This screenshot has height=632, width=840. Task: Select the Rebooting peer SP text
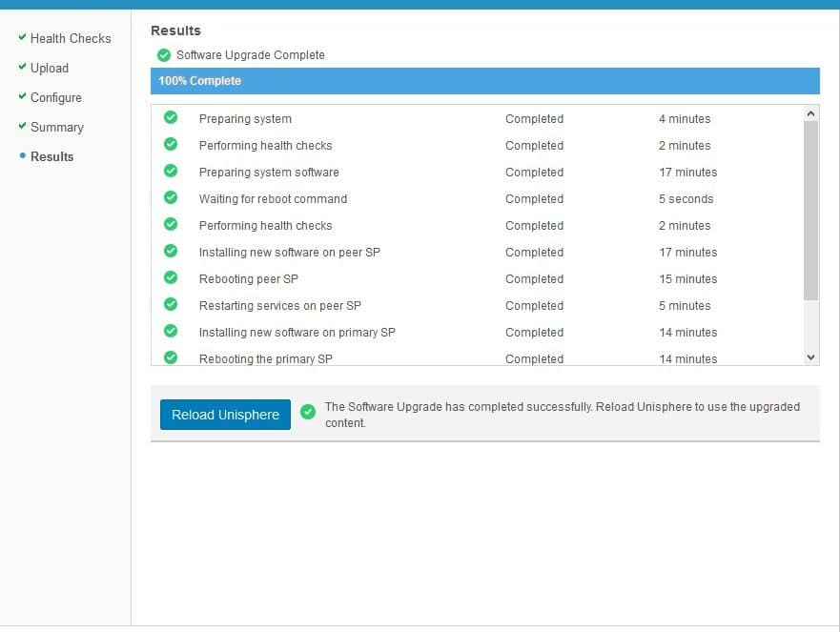(x=249, y=279)
